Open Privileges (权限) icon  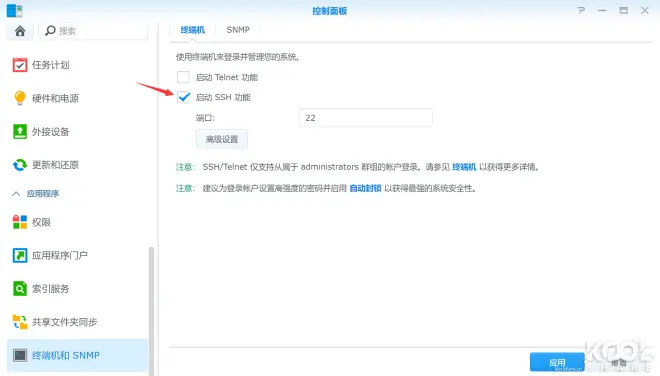(20, 222)
